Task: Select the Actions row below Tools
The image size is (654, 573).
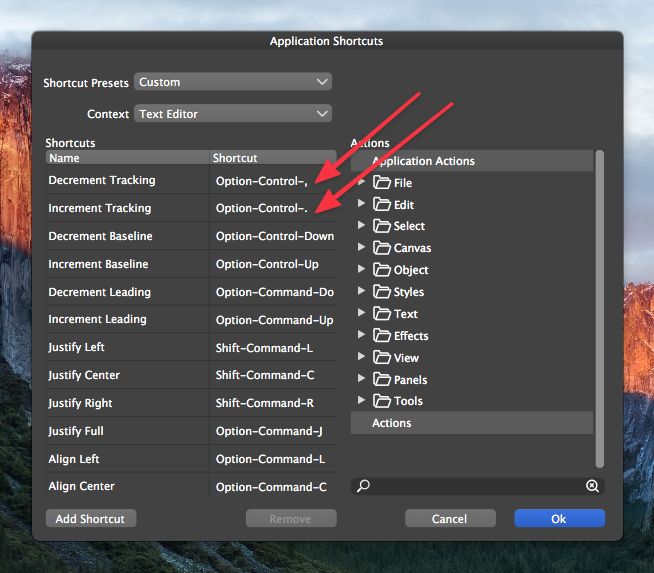Action: pyautogui.click(x=472, y=423)
